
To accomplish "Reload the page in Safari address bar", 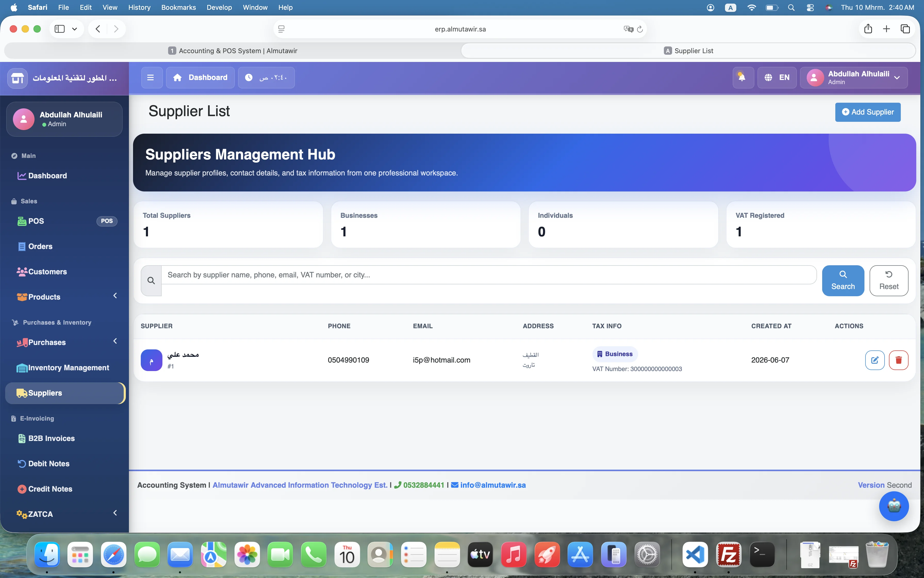I will click(x=640, y=29).
